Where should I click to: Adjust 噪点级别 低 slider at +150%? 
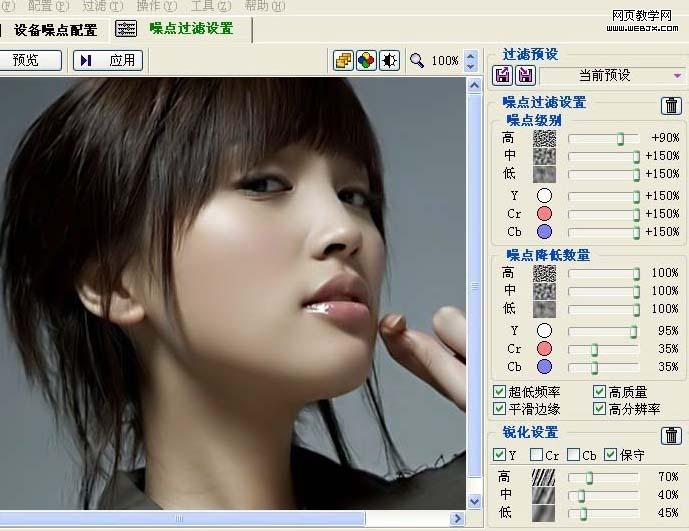(636, 175)
